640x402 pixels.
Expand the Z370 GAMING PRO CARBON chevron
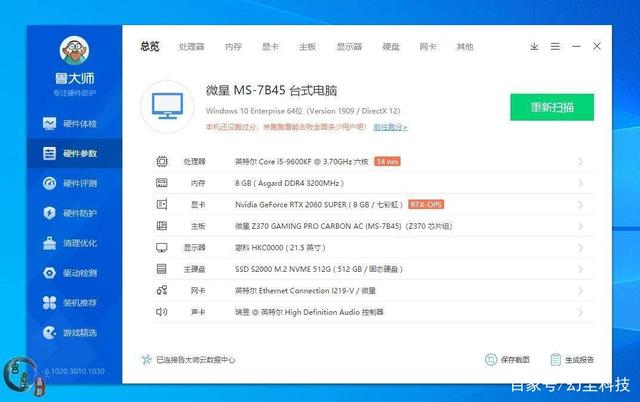pos(580,227)
